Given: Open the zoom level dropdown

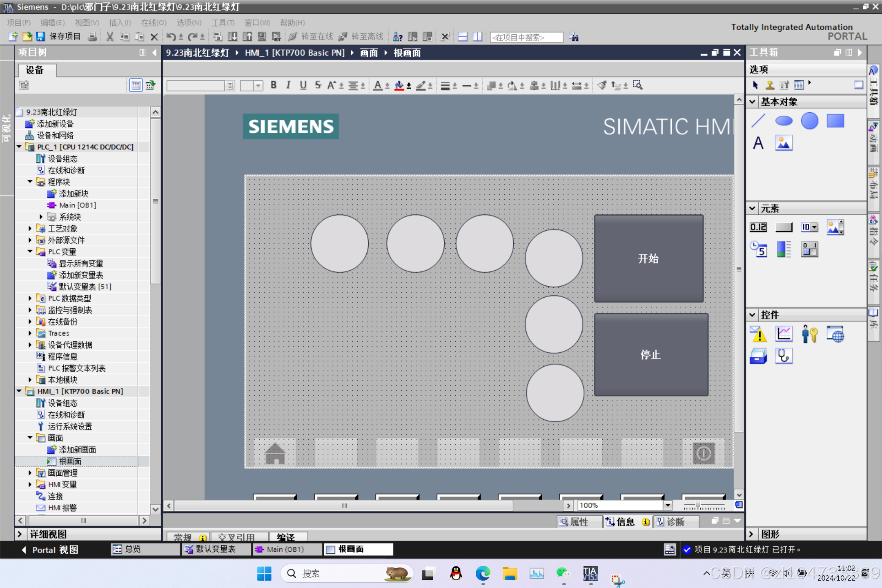Looking at the screenshot, I should tap(668, 506).
